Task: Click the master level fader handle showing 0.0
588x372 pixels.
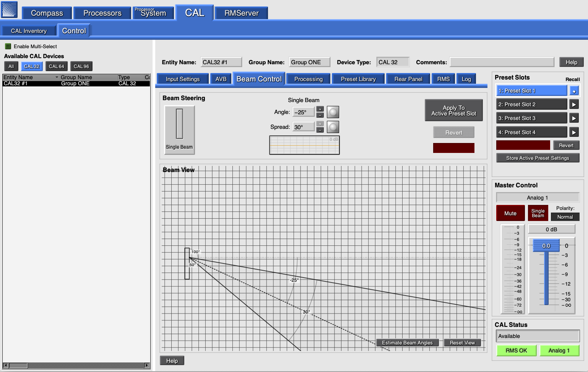Action: click(x=546, y=246)
